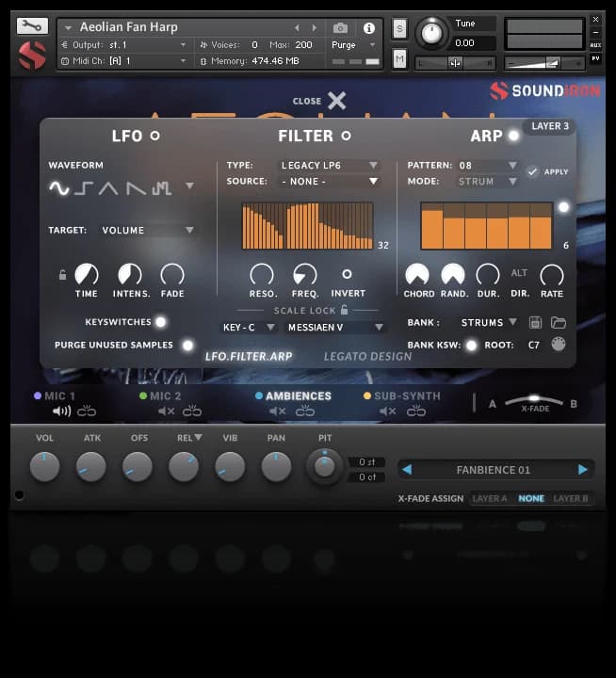616x678 pixels.
Task: Switch to the LEGATO DESIGN tab
Action: [x=367, y=357]
